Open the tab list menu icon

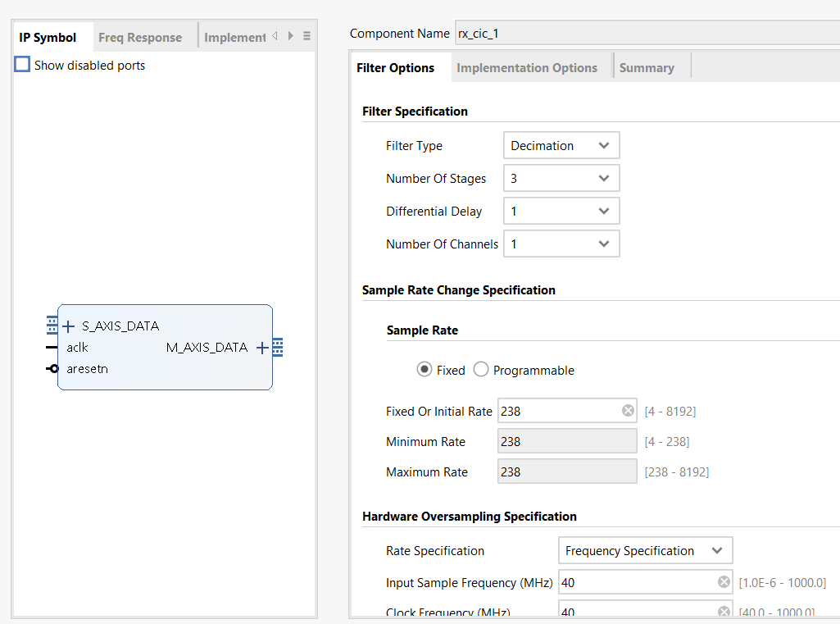(306, 36)
